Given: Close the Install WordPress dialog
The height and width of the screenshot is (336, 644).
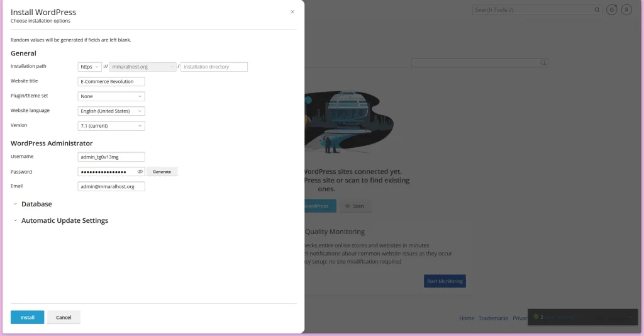Looking at the screenshot, I should (x=292, y=12).
